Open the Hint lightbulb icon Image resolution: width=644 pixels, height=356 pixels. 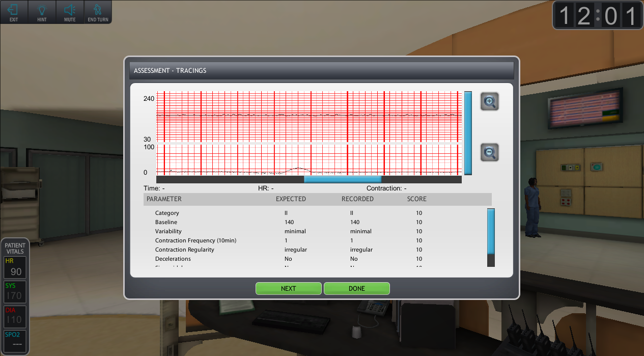42,12
